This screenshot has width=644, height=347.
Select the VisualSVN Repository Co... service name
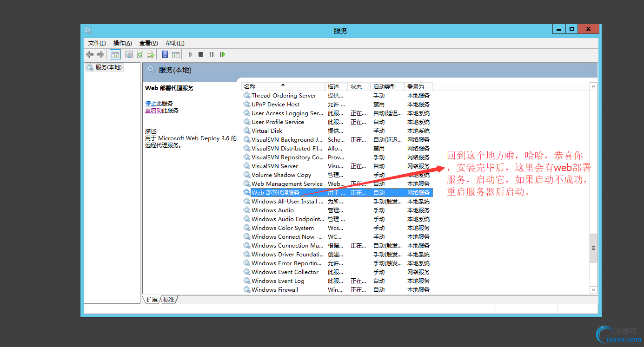(287, 157)
